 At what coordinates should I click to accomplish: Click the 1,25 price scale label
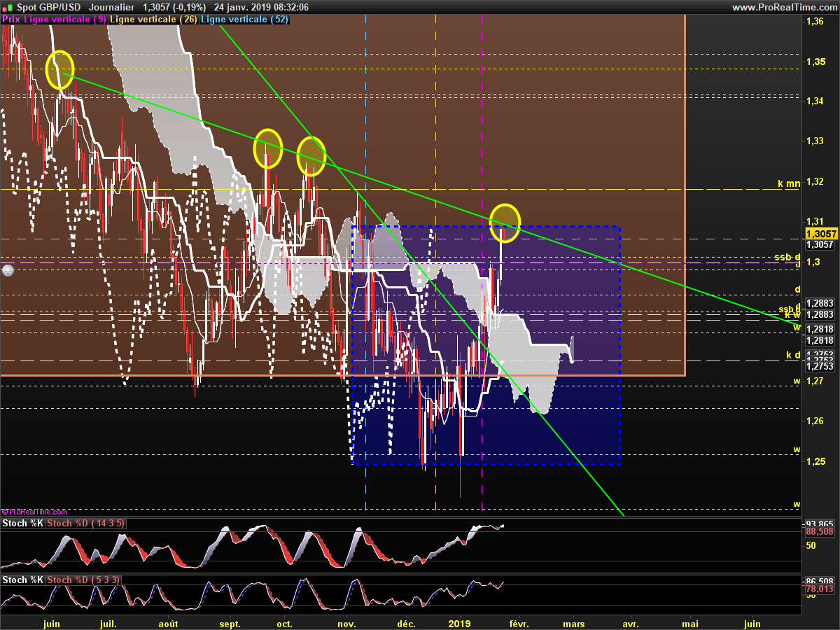[x=814, y=461]
